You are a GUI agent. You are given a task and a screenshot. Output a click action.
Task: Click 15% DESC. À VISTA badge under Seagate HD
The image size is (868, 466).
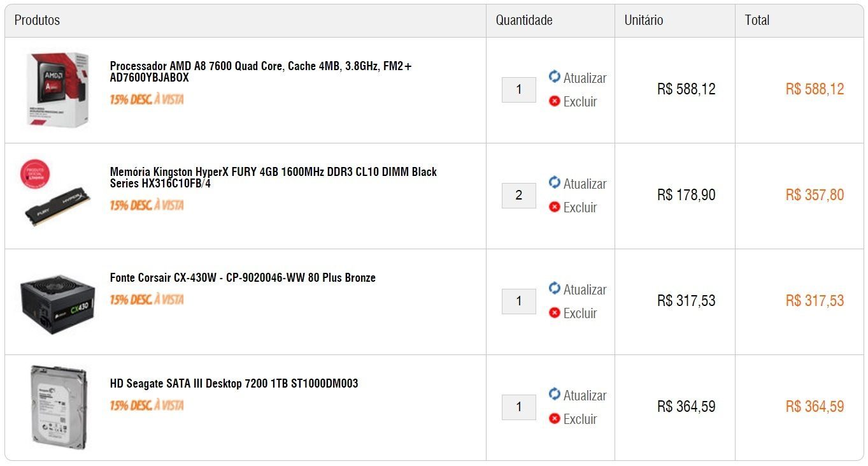click(146, 405)
